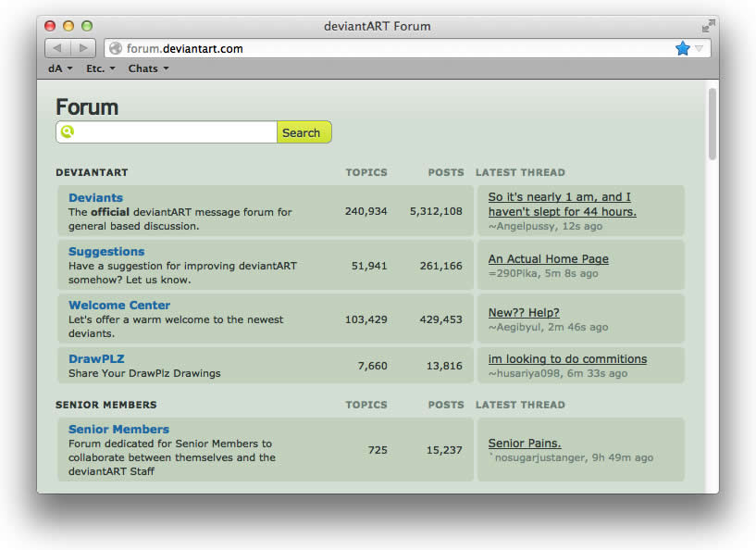
Task: Click the green zoom window button
Action: (x=87, y=26)
